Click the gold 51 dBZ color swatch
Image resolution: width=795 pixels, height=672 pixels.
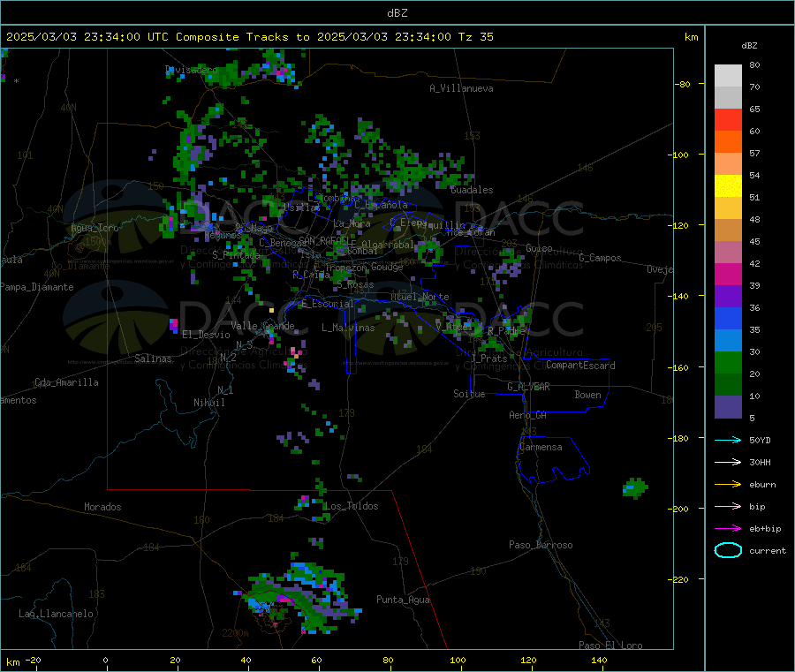(728, 208)
